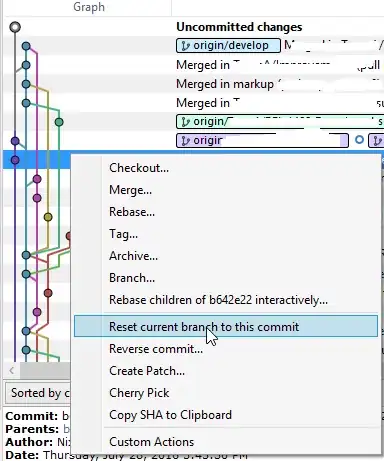The image size is (384, 461).
Task: Click the Graph column header
Action: point(89,7)
